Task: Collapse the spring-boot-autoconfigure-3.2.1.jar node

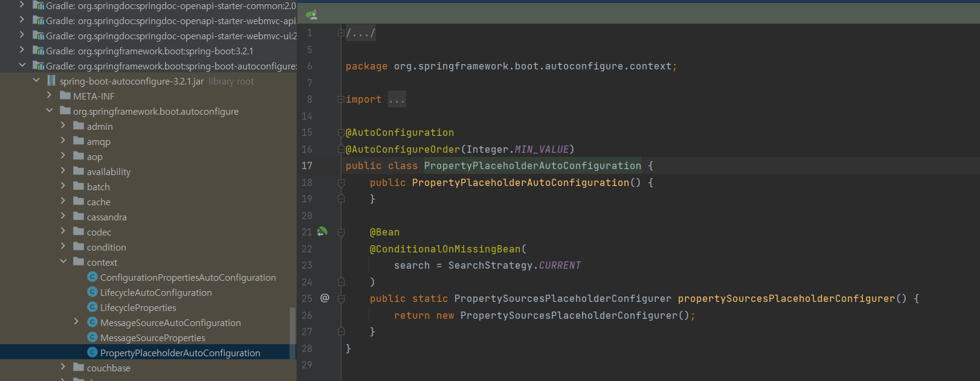Action: pos(36,80)
